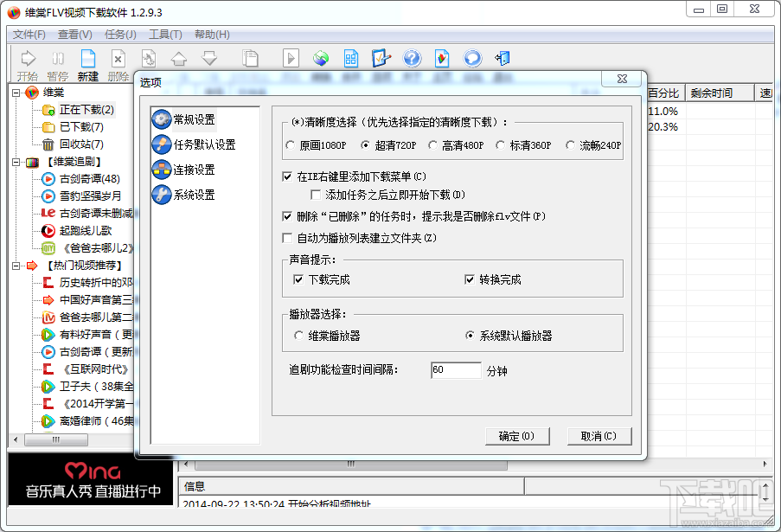Open 连接设置 settings category
Image resolution: width=781 pixels, height=532 pixels.
coord(184,170)
